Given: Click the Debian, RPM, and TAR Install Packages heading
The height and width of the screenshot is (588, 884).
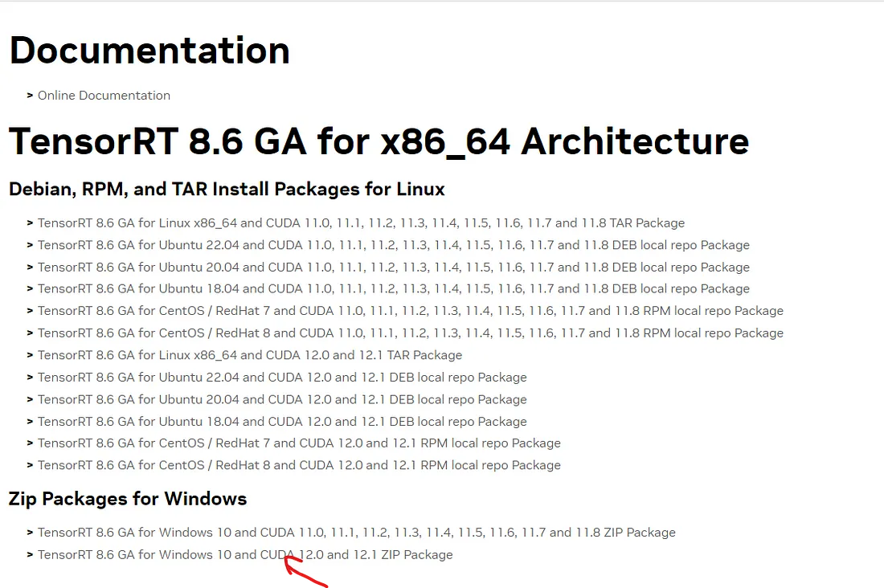Looking at the screenshot, I should click(x=227, y=189).
